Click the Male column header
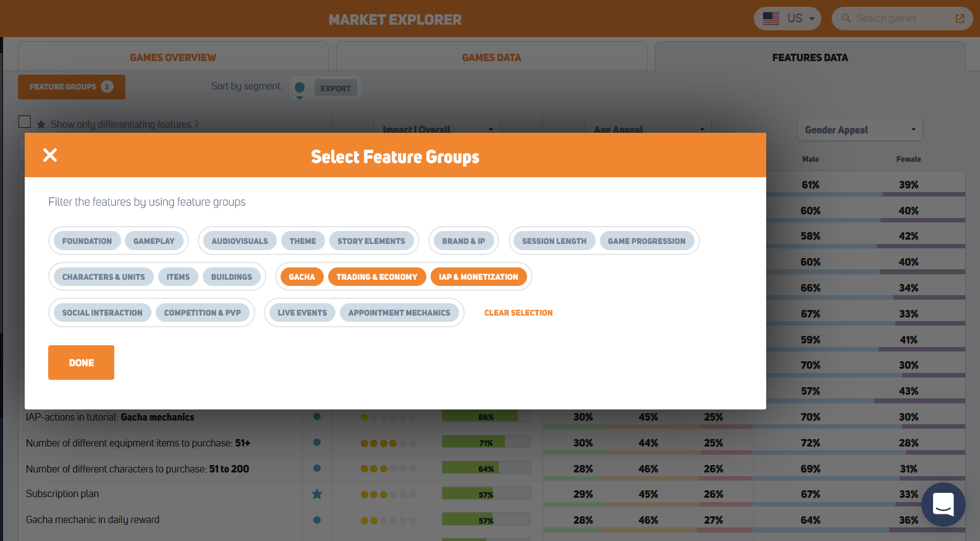Viewport: 980px width, 541px height. tap(810, 159)
